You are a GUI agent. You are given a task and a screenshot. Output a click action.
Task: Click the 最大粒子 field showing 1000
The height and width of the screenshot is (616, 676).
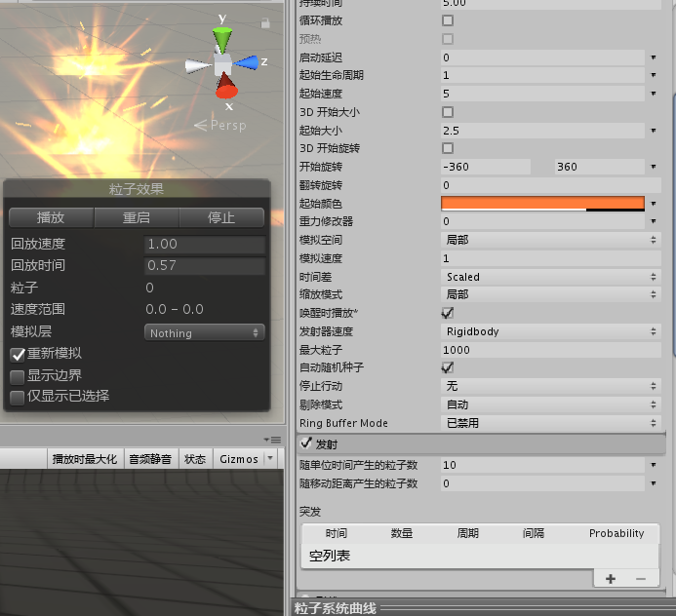tap(550, 350)
